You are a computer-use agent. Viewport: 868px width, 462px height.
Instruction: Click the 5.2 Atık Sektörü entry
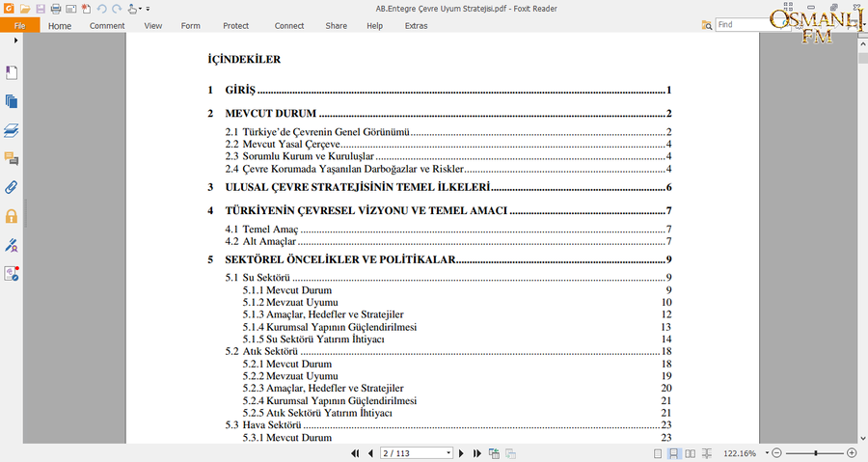pyautogui.click(x=448, y=351)
